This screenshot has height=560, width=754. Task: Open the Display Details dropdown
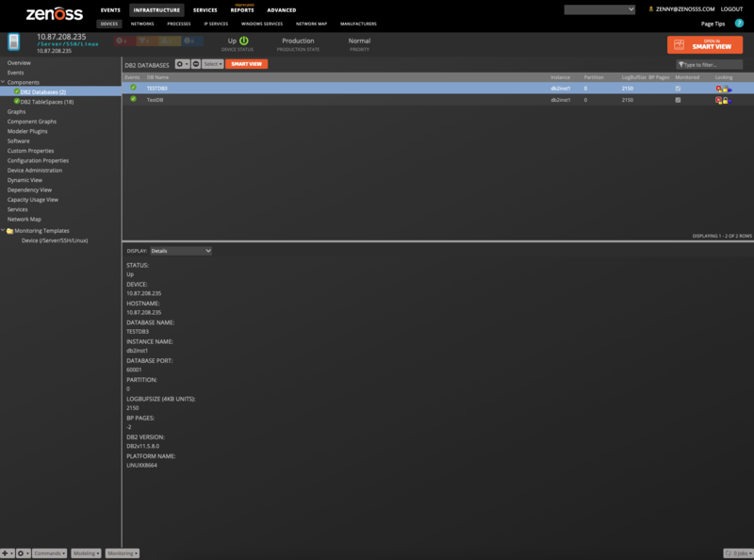coord(181,251)
